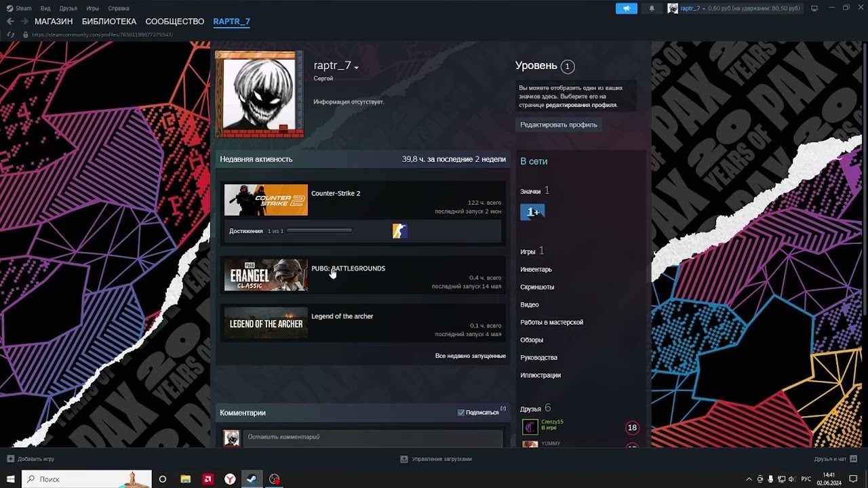Open the Скриншоты link
The width and height of the screenshot is (868, 488).
(537, 287)
